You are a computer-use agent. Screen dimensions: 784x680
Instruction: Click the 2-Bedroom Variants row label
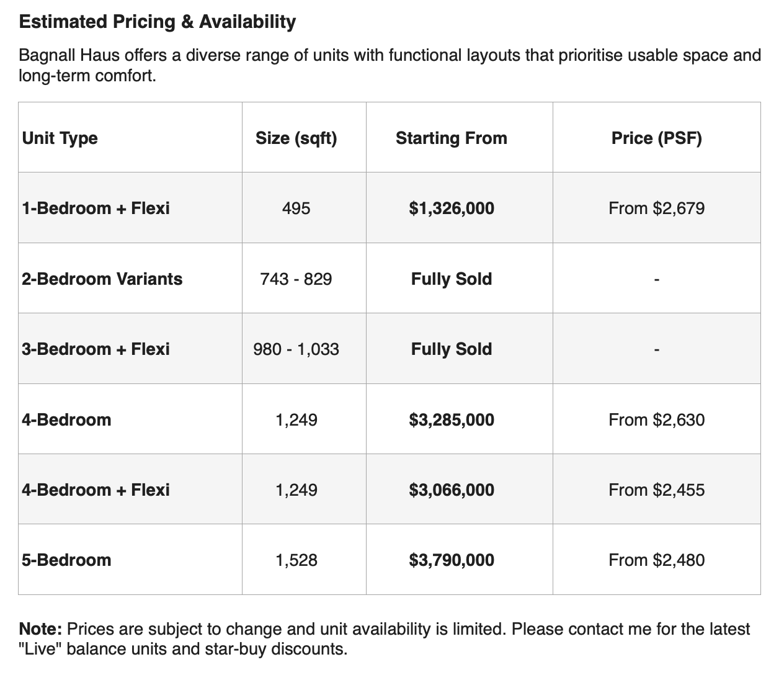(102, 279)
